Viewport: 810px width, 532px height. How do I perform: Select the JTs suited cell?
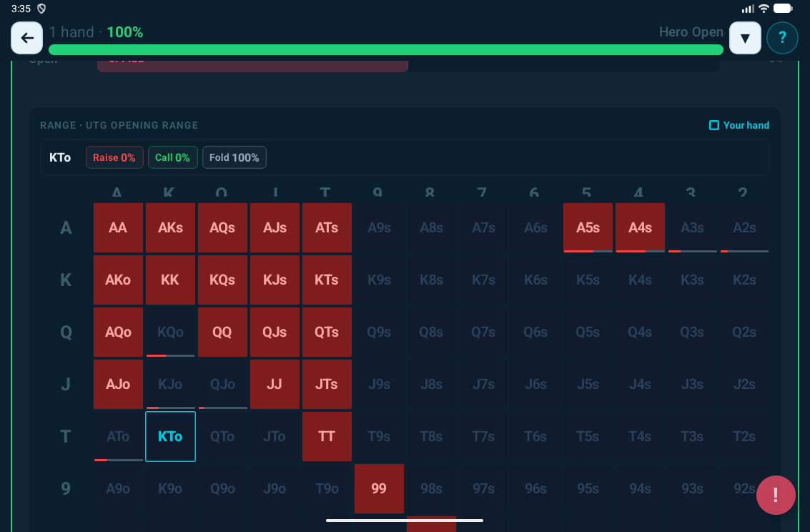coord(327,384)
